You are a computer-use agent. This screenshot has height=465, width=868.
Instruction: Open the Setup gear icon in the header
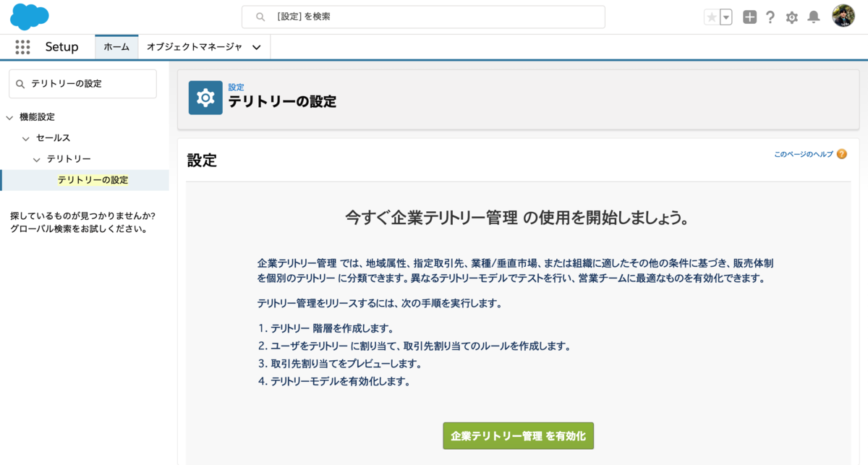tap(791, 17)
